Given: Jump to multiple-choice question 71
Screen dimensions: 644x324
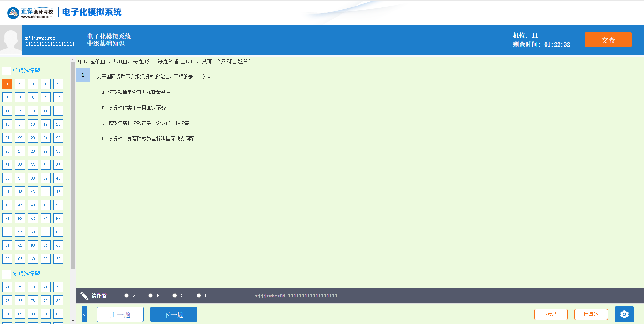Looking at the screenshot, I should 7,287.
